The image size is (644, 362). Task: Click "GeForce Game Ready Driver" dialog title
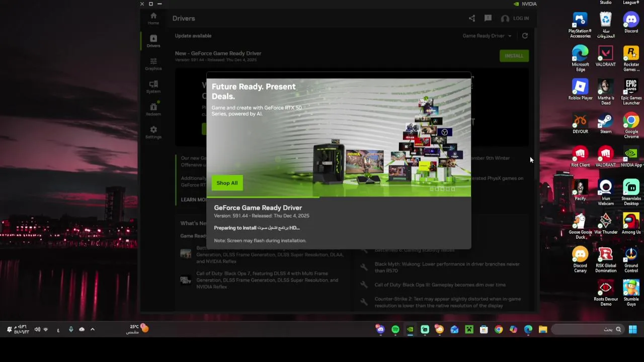pos(258,208)
